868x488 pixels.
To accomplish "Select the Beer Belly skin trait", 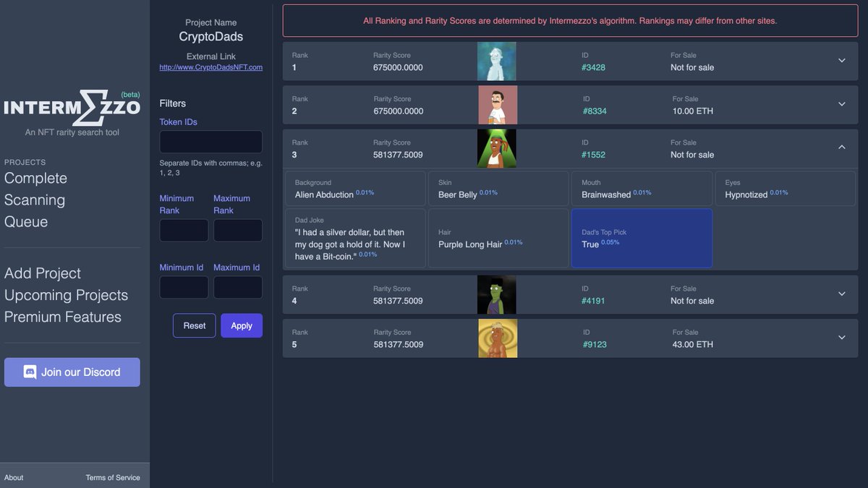I will tap(498, 189).
